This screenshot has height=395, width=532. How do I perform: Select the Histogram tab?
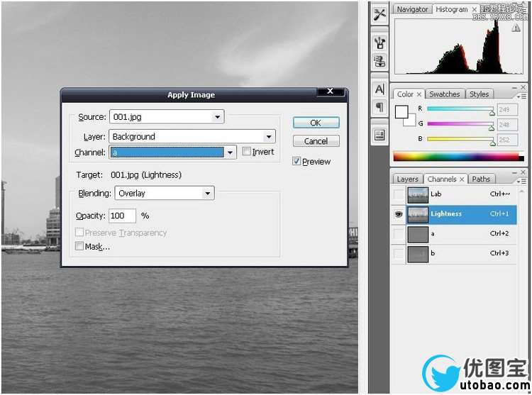click(x=451, y=9)
